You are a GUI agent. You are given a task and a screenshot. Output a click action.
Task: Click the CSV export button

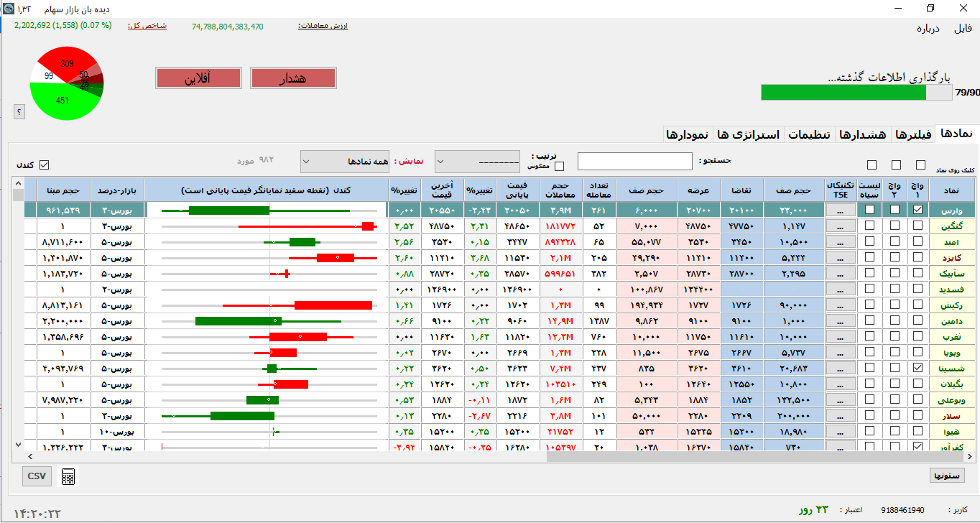[x=36, y=476]
